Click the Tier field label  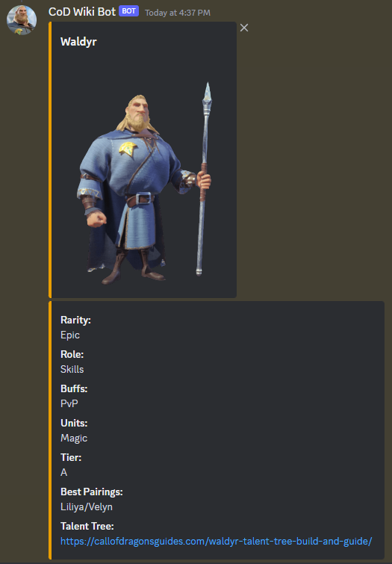tap(71, 457)
